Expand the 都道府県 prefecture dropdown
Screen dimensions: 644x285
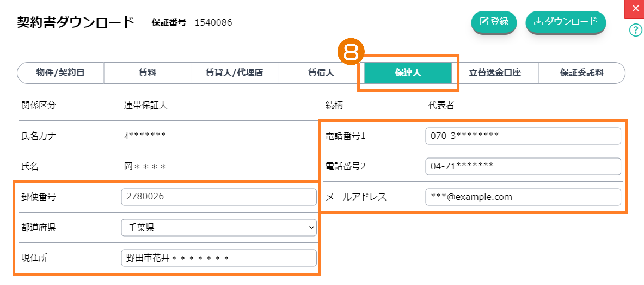pyautogui.click(x=218, y=227)
